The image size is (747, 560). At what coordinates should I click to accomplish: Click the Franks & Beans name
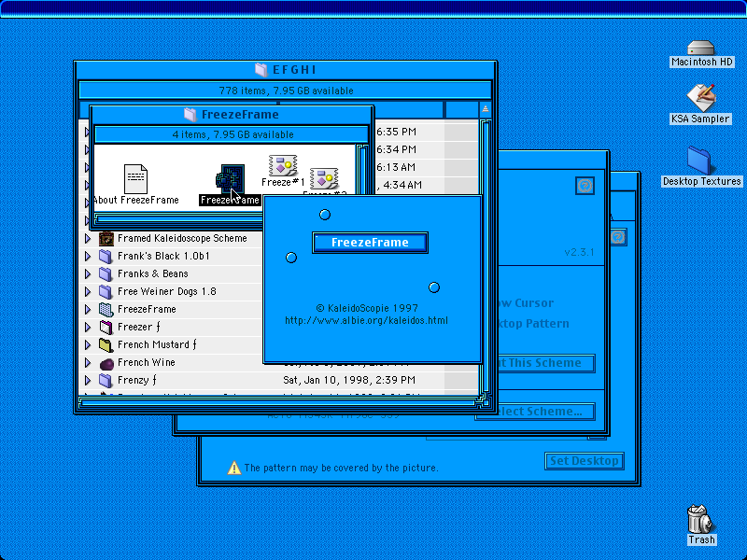click(153, 273)
